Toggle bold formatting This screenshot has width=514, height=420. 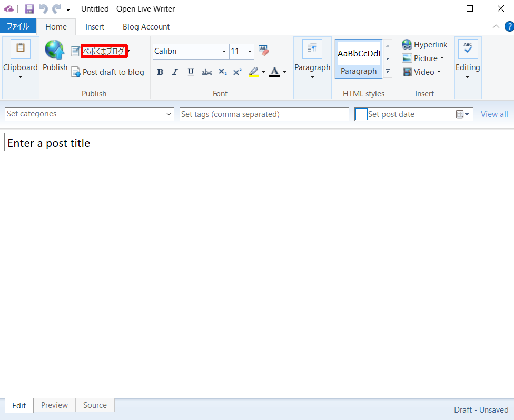pos(160,72)
